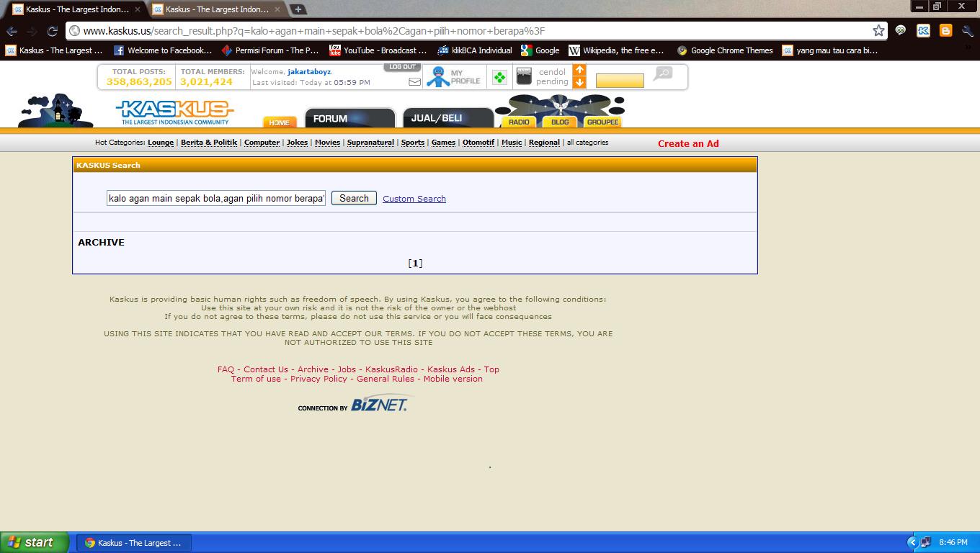This screenshot has width=980, height=553.
Task: Open Welcome to Facebook bookmark
Action: pos(163,50)
